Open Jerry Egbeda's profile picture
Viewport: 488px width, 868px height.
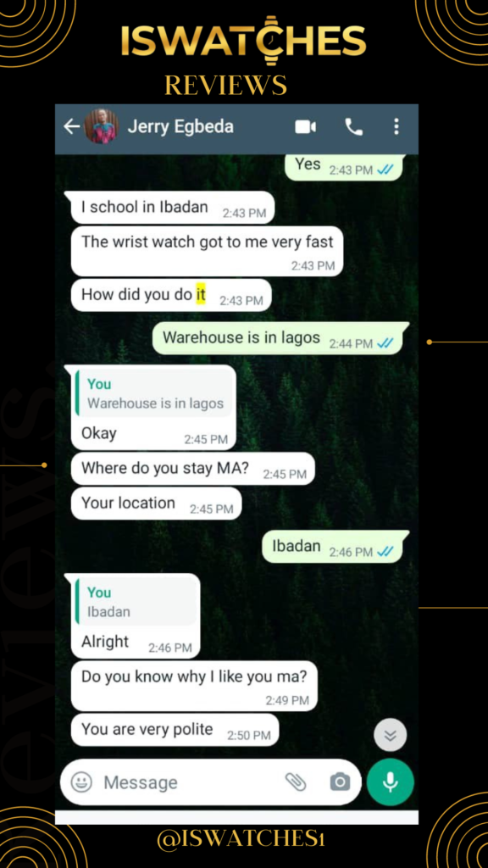(x=101, y=127)
